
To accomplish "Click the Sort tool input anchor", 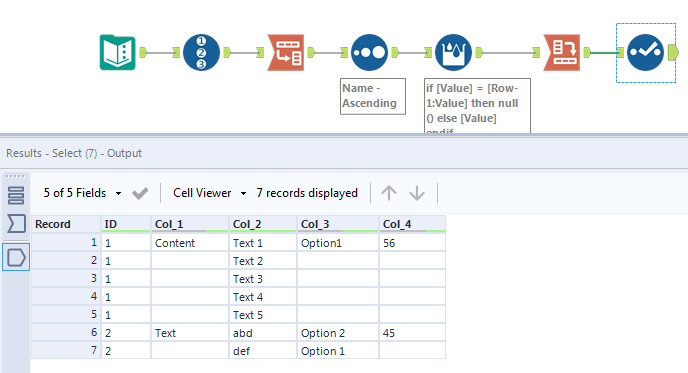I will [344, 53].
